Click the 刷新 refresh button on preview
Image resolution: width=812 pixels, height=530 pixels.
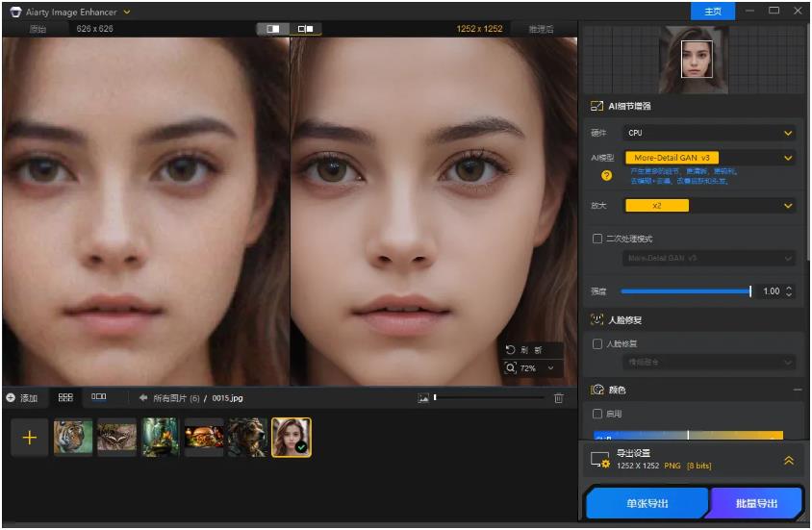click(x=524, y=350)
